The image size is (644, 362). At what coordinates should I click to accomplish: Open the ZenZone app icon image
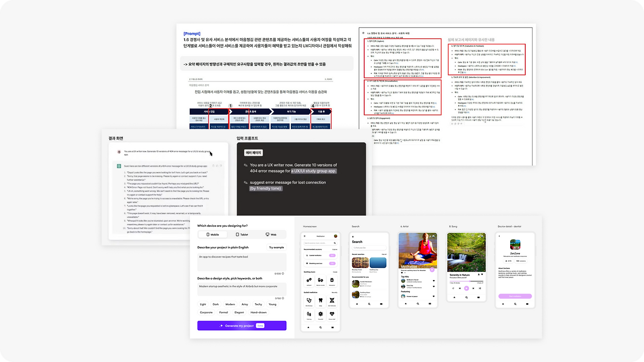tap(515, 244)
